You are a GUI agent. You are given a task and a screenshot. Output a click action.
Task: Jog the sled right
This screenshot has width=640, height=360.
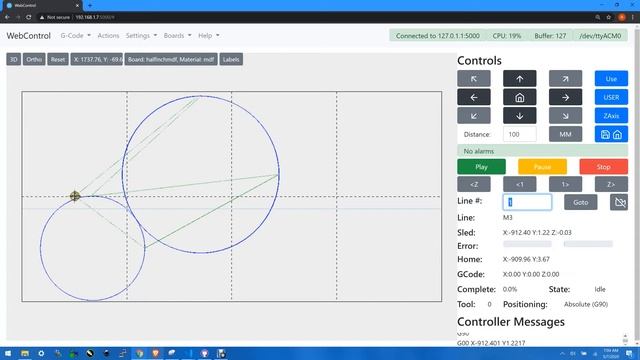click(x=565, y=97)
